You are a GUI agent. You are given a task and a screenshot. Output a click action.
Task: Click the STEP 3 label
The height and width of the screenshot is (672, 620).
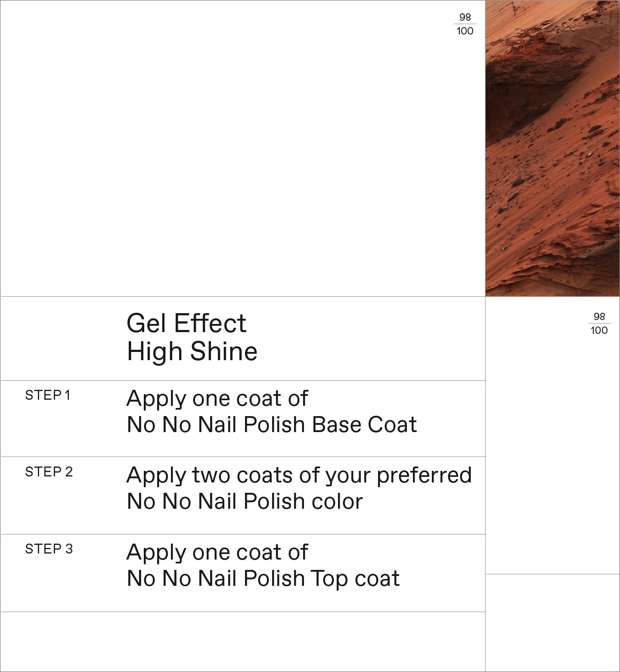(x=49, y=549)
